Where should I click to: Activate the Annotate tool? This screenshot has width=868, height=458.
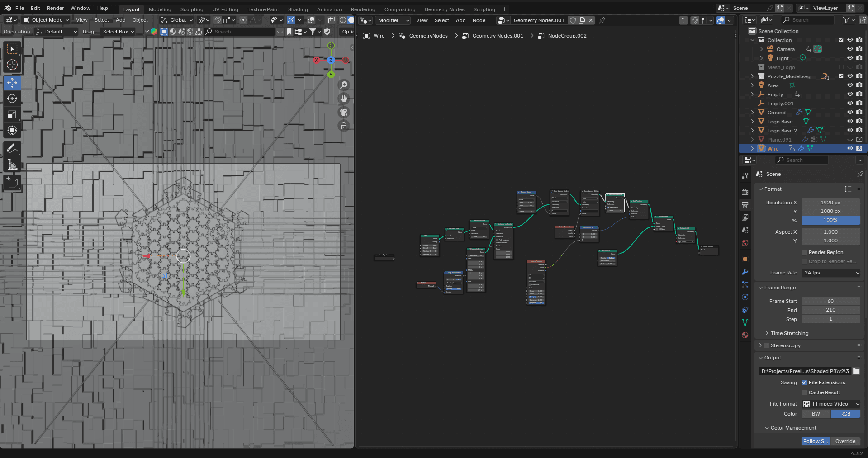[x=12, y=149]
